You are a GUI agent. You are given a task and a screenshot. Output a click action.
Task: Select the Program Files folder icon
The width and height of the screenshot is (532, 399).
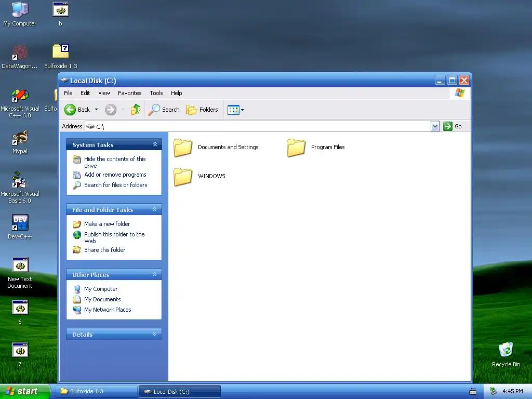296,148
